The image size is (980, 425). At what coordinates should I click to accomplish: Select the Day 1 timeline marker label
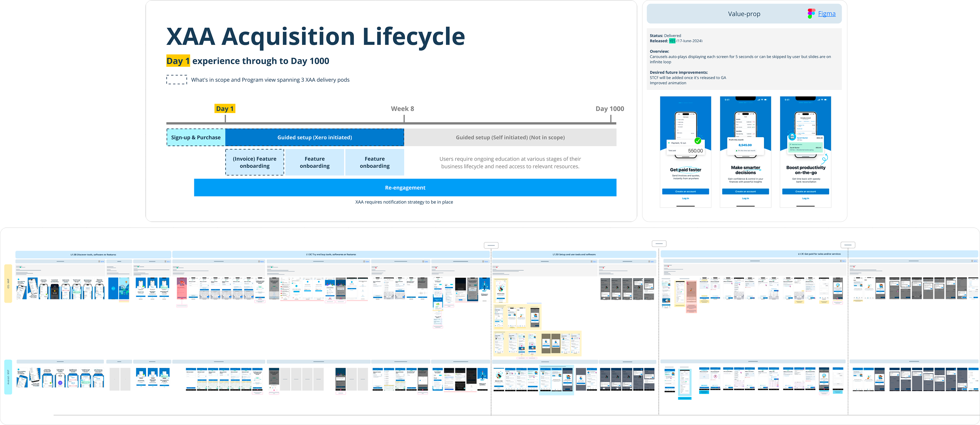(x=225, y=109)
